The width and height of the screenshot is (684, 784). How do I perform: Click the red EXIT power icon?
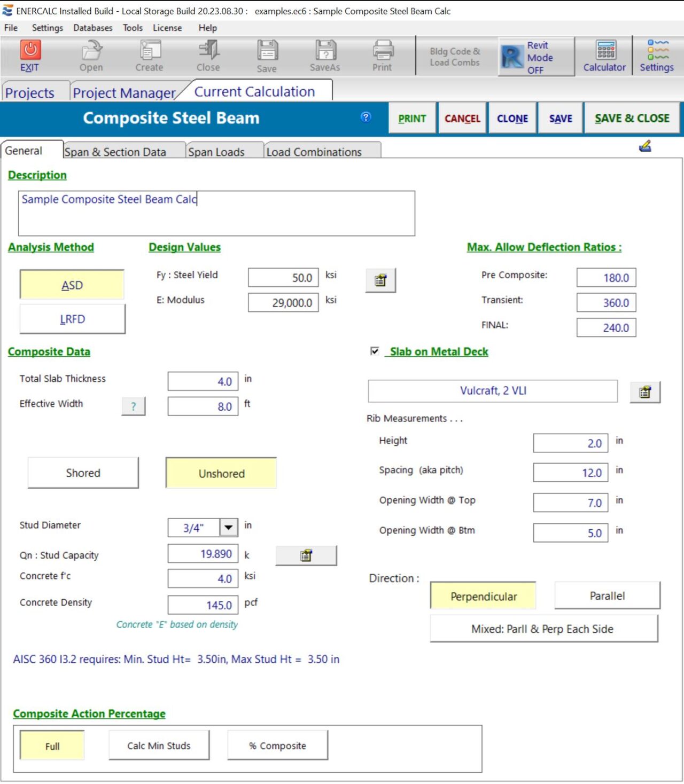(30, 50)
